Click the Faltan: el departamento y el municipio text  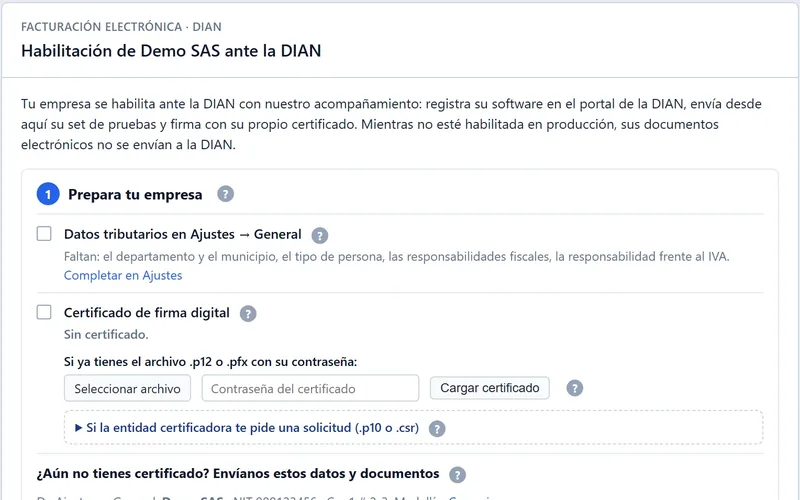click(x=396, y=257)
